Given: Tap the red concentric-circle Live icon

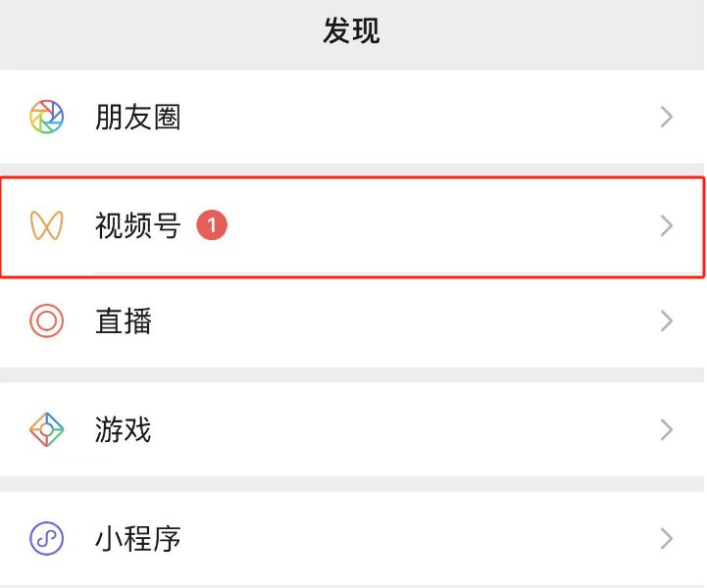Looking at the screenshot, I should 46,320.
